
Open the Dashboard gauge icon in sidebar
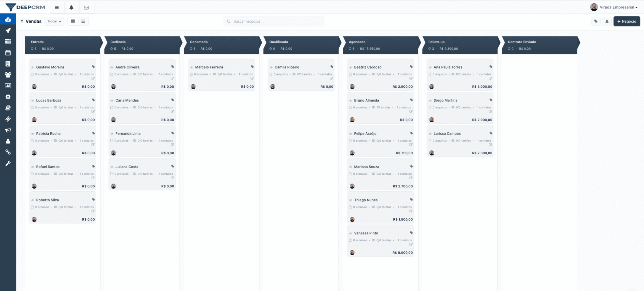click(x=8, y=19)
